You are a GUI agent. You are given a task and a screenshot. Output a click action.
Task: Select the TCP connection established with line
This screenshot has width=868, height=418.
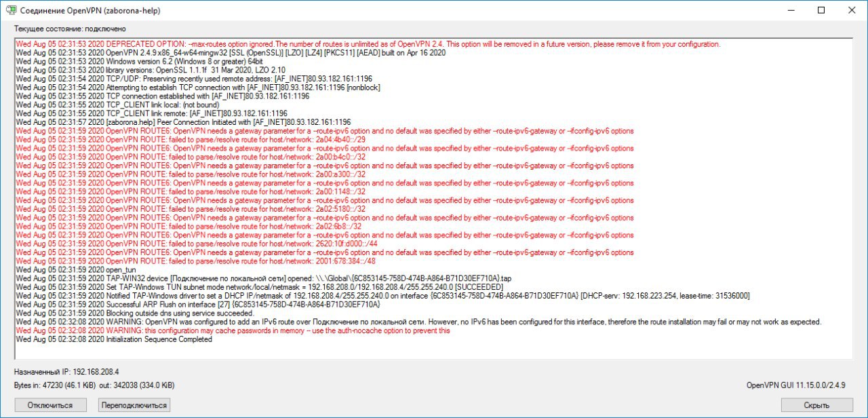pyautogui.click(x=162, y=96)
